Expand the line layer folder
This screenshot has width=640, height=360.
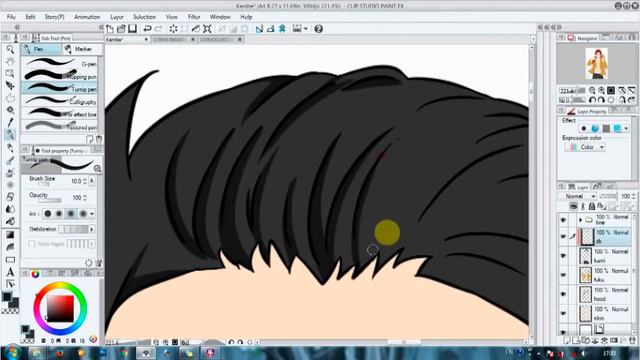pos(580,220)
